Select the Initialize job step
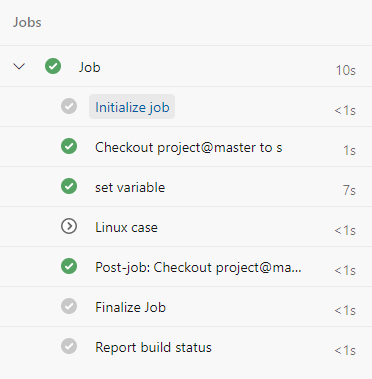Viewport: 372px width, 379px height. click(x=132, y=107)
